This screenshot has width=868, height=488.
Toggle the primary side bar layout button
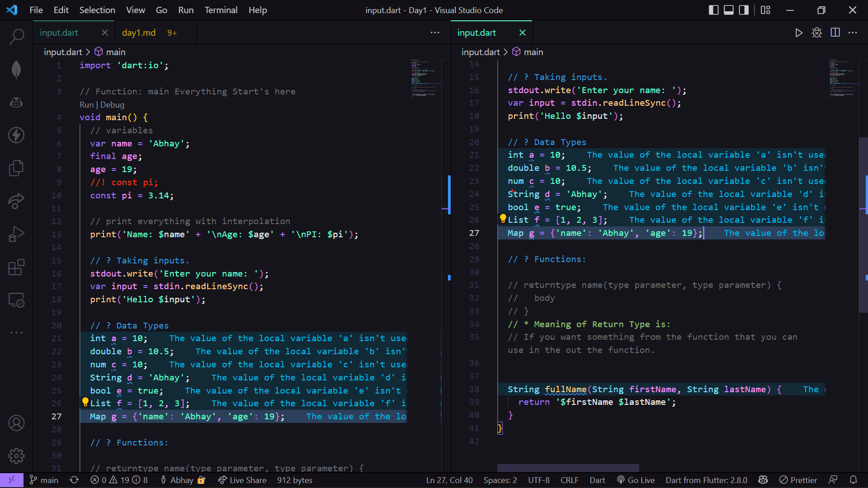[x=714, y=10]
